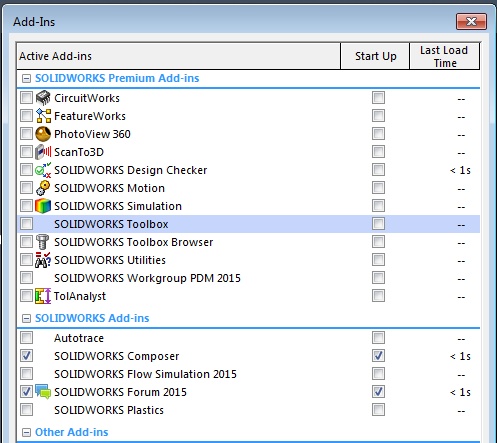Select the Autotrace label
Screen dimensions: 497x443
(x=79, y=338)
